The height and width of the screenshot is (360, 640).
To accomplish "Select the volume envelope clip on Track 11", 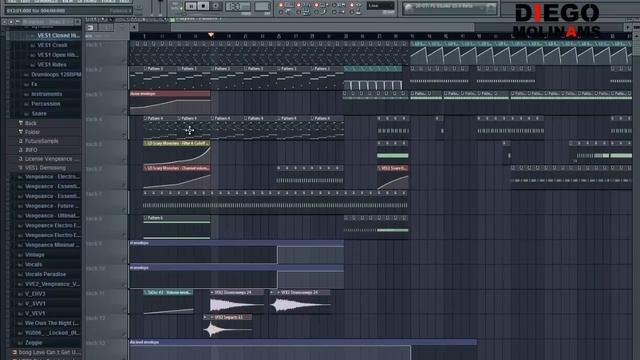I will 169,302.
